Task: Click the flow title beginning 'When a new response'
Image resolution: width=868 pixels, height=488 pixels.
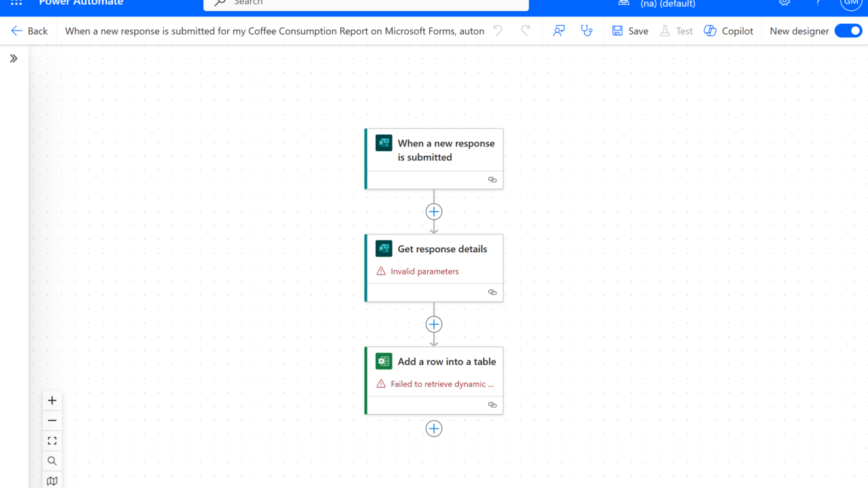Action: 275,31
